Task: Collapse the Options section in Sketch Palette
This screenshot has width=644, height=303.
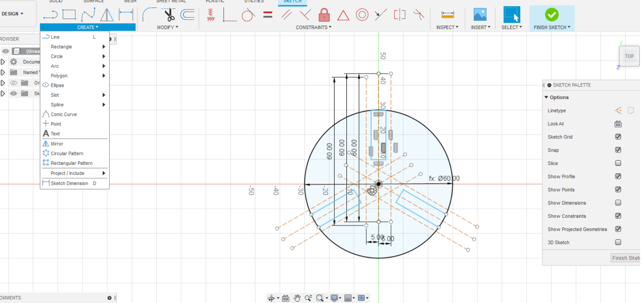Action: pyautogui.click(x=546, y=97)
